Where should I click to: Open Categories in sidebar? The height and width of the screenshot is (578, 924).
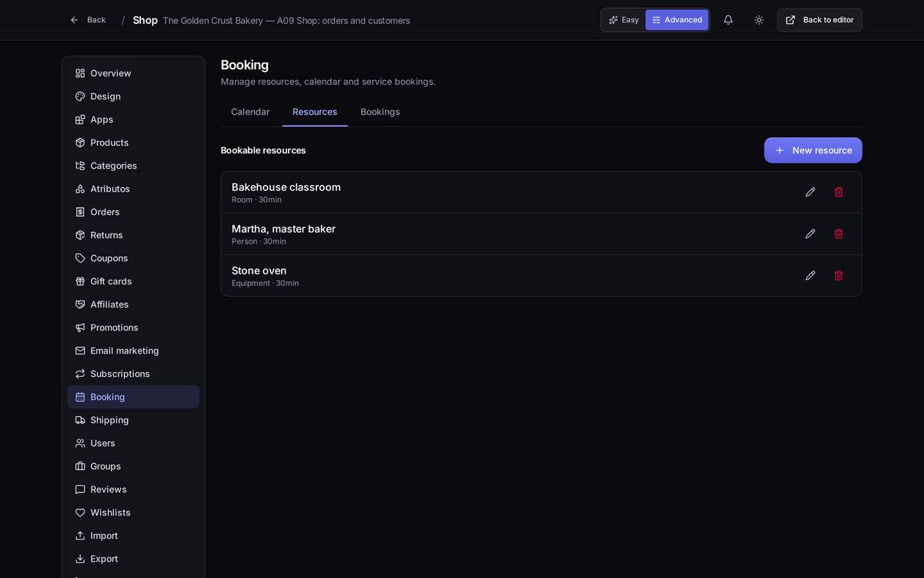point(133,166)
